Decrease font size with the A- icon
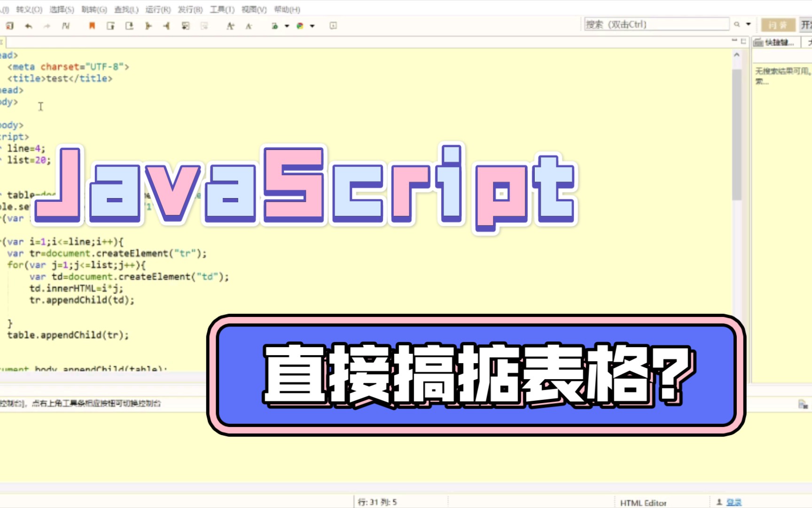This screenshot has width=812, height=508. (x=250, y=26)
